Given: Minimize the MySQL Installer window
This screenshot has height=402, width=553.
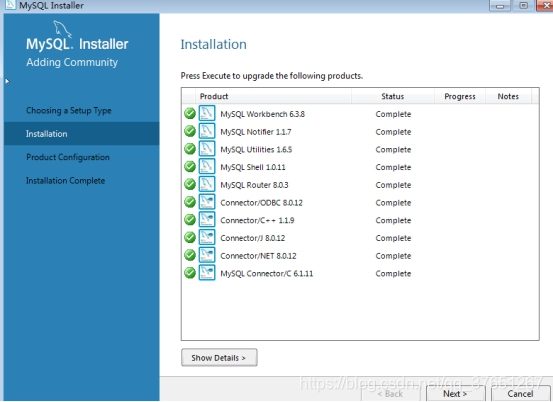Looking at the screenshot, I should (x=500, y=5).
